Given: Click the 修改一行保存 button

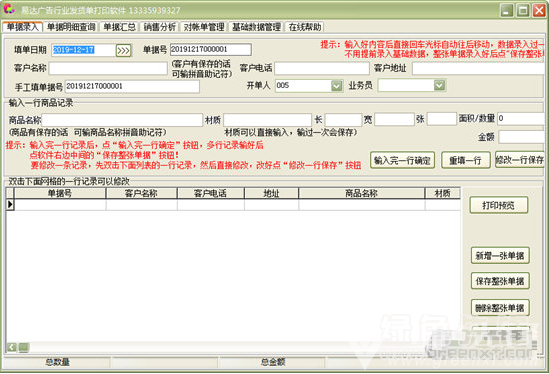Looking at the screenshot, I should pos(520,160).
